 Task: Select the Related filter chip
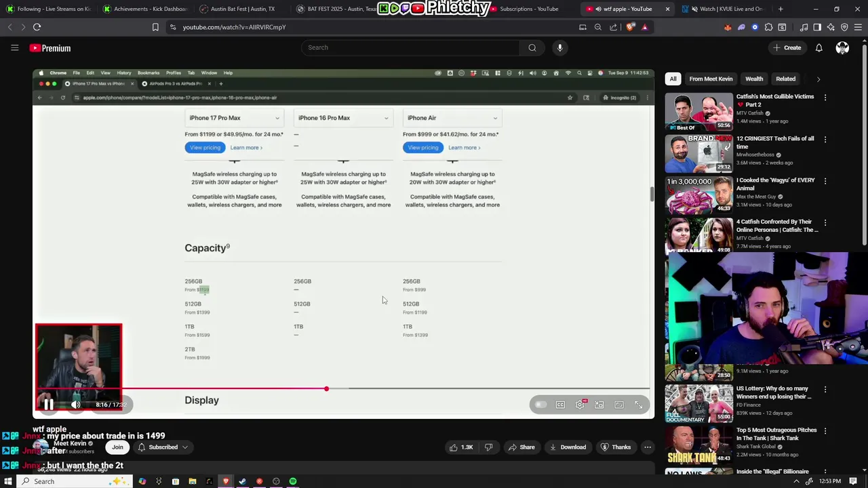tap(785, 79)
